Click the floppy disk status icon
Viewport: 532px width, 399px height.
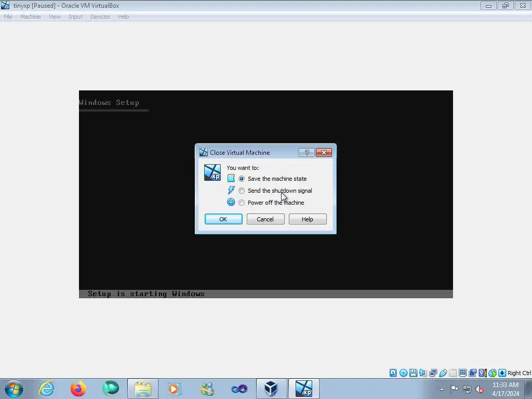pos(413,373)
